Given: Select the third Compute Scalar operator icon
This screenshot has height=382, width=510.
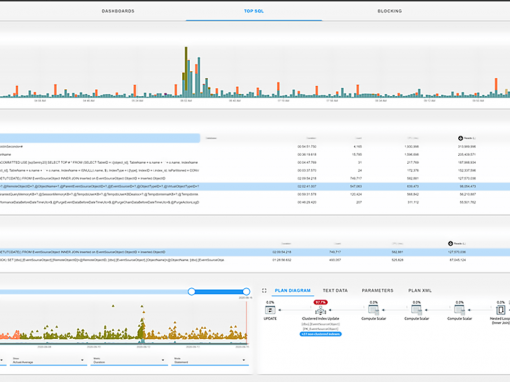Looking at the screenshot, I should pos(459,310).
